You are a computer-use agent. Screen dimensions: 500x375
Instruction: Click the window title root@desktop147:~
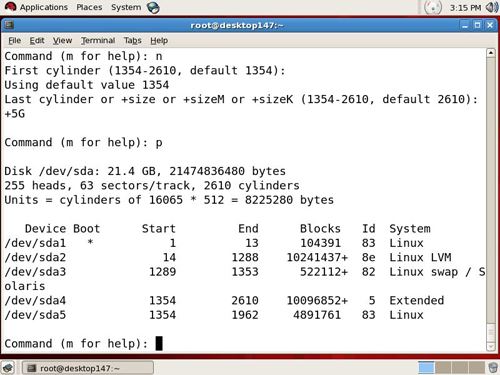pos(237,25)
